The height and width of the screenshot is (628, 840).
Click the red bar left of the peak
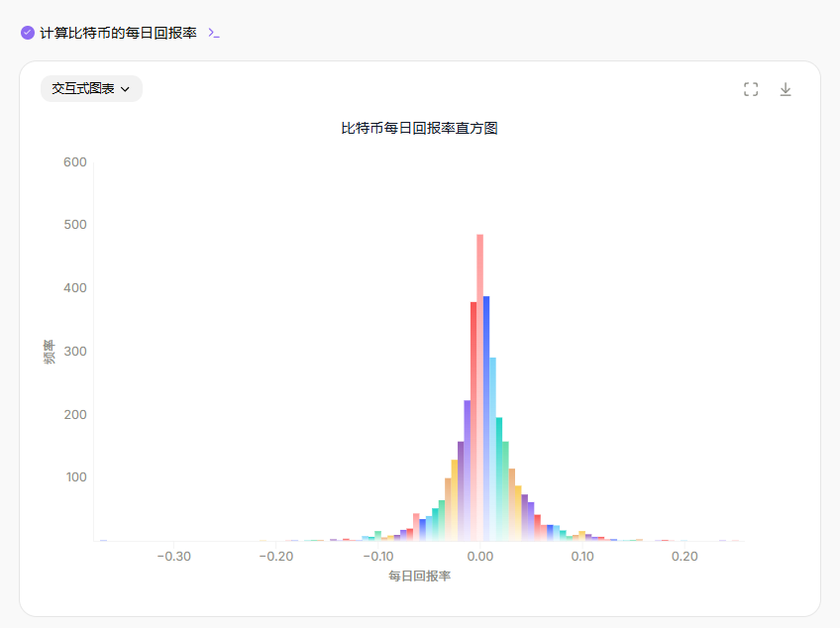pos(473,421)
